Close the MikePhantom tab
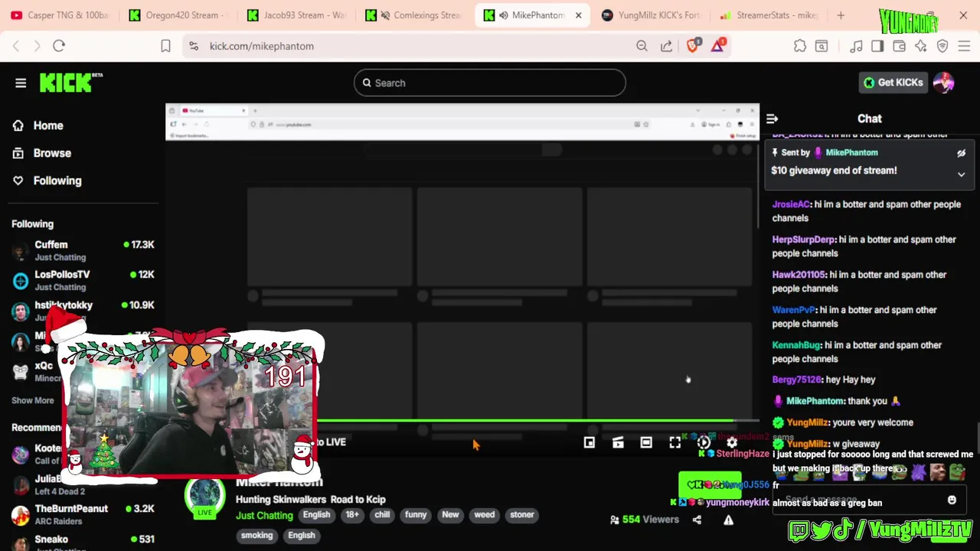Image resolution: width=980 pixels, height=551 pixels. click(x=578, y=15)
